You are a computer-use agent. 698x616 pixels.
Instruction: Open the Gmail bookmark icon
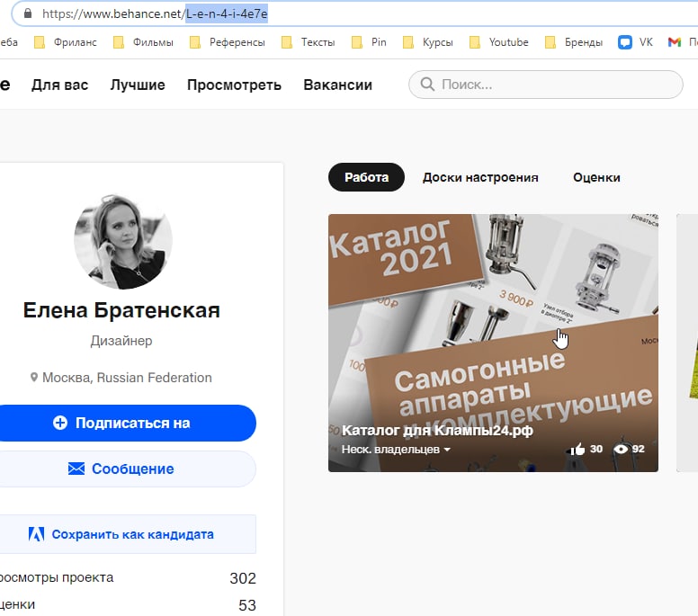tap(675, 42)
